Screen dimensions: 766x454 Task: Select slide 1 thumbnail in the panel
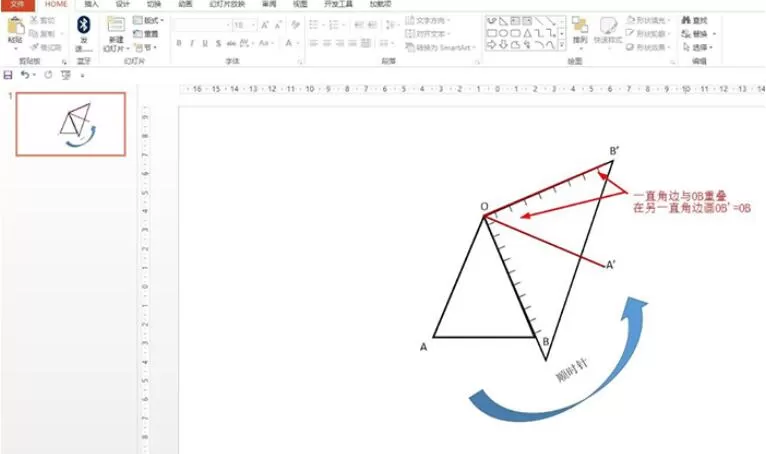click(x=71, y=124)
